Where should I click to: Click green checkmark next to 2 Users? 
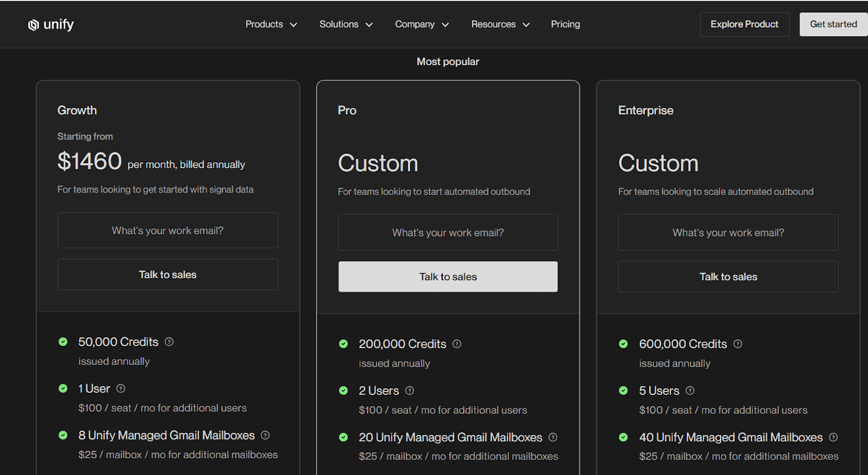coord(343,390)
